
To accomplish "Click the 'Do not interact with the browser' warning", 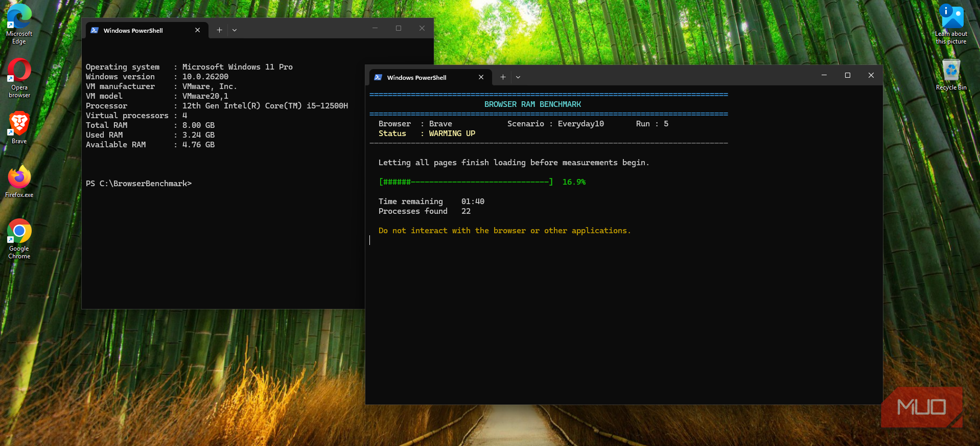I will 505,231.
